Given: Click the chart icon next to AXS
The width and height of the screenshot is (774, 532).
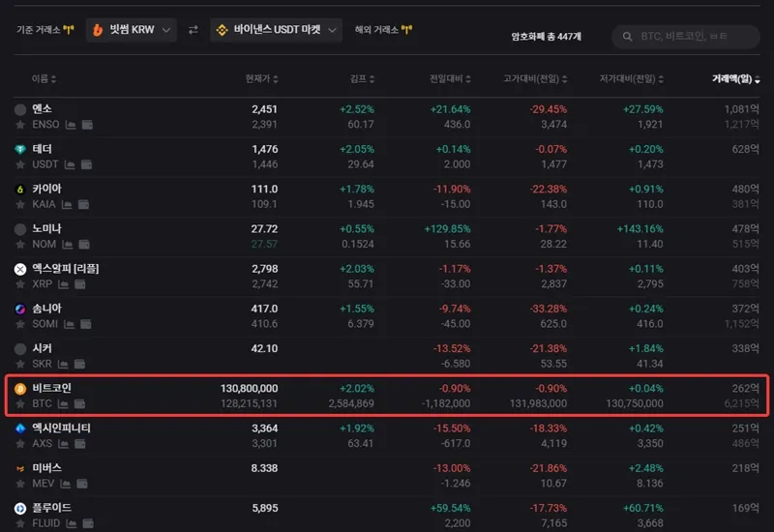Looking at the screenshot, I should (67, 444).
